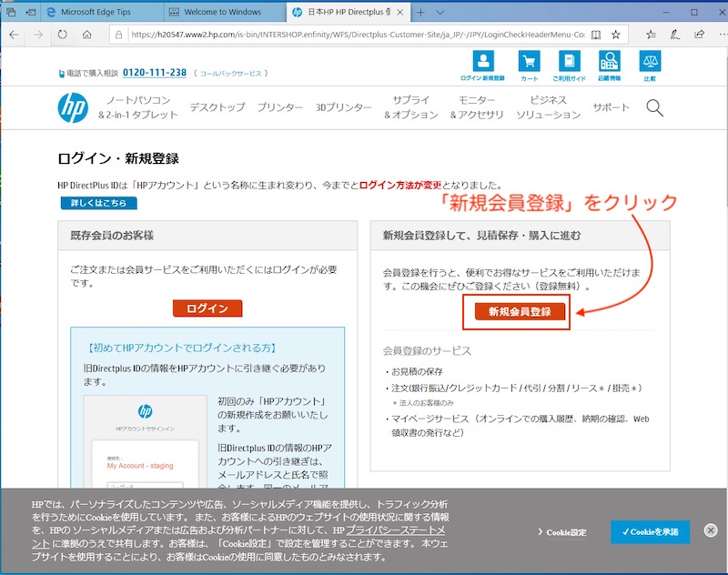Screen dimensions: 728x575
Task: Open the コールバックサービス link
Action: pos(231,74)
